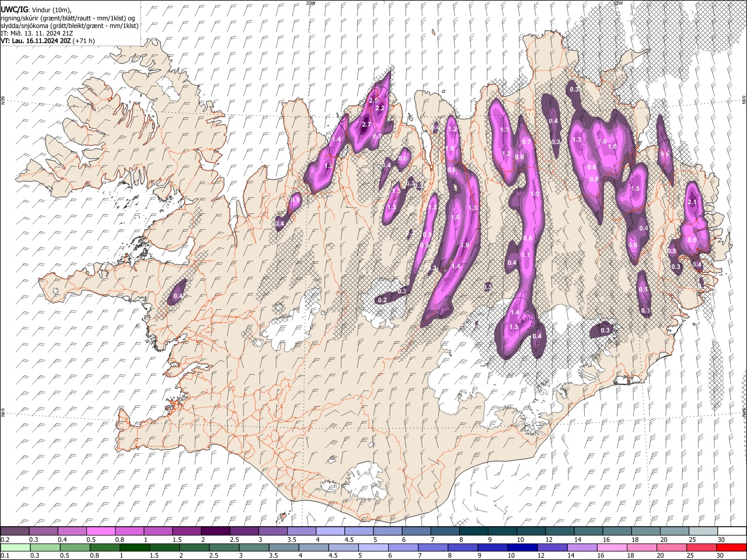Click bottom-row green swatch between 0.5 and 0.8
Screen dimensions: 747x560
pos(75,548)
